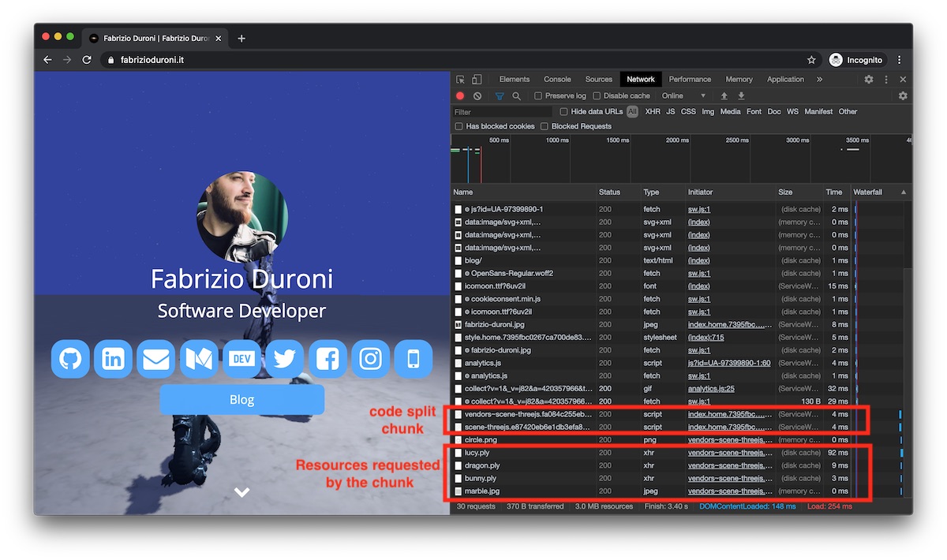Click the browser forward arrow

click(x=67, y=60)
